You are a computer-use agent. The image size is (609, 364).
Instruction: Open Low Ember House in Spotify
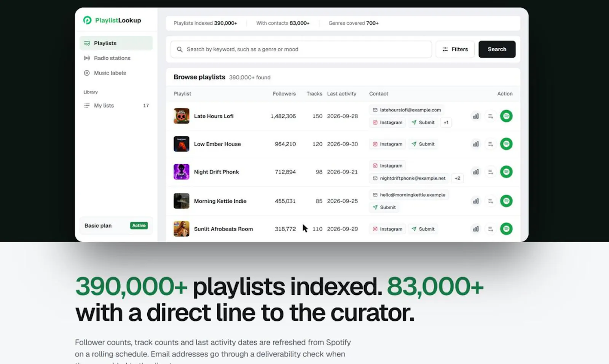click(506, 144)
